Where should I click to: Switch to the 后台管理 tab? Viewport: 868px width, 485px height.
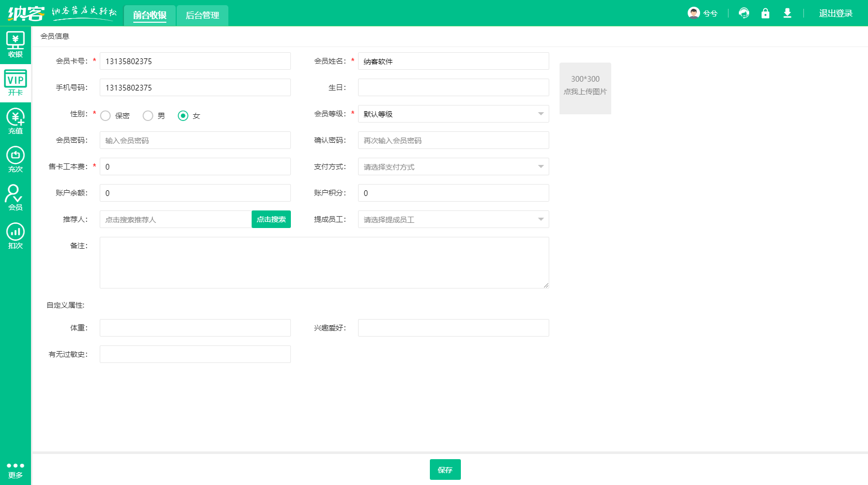(203, 16)
